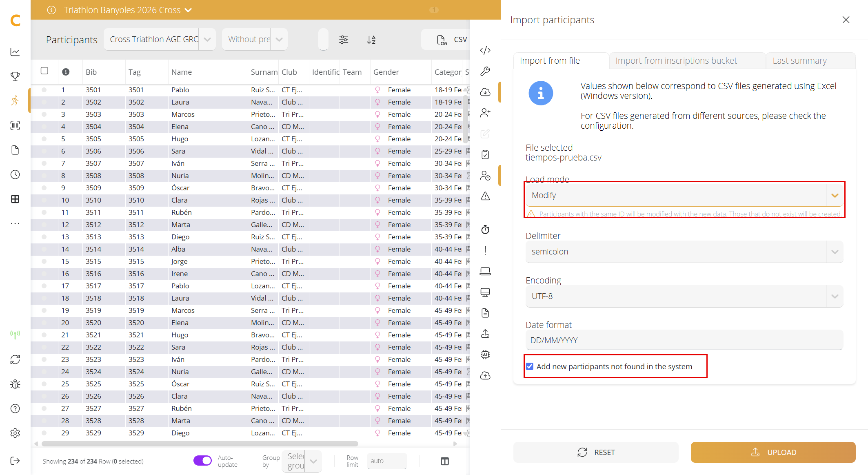Expand the Triathlon Banyoles 2026 Cross event menu

point(128,10)
